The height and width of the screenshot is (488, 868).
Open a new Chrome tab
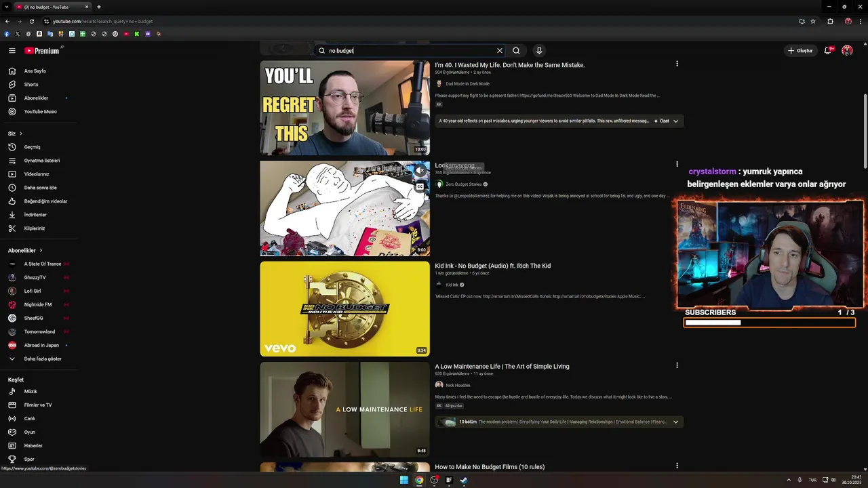pos(99,7)
